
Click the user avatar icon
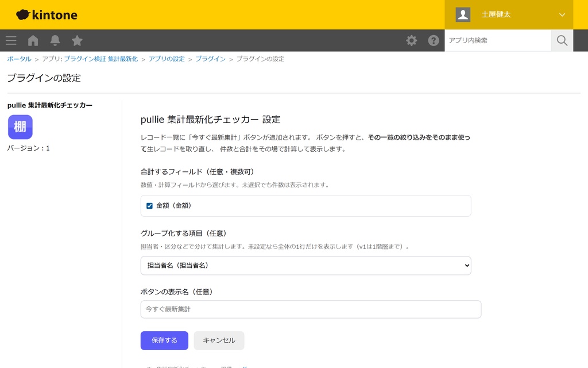point(463,14)
